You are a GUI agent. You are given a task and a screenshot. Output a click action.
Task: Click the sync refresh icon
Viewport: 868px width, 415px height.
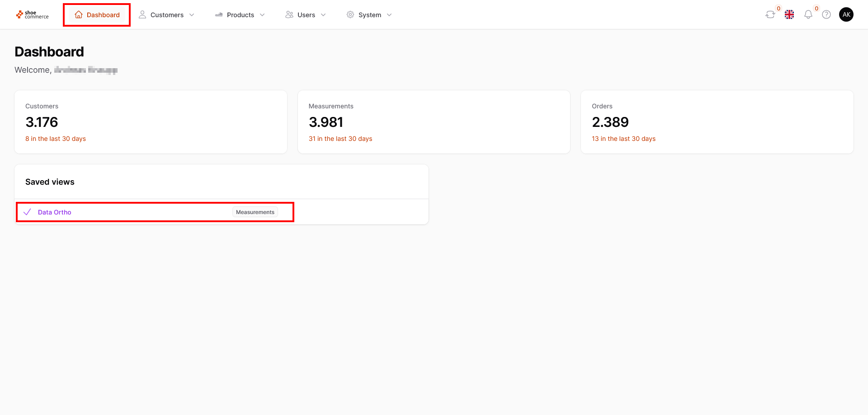770,15
